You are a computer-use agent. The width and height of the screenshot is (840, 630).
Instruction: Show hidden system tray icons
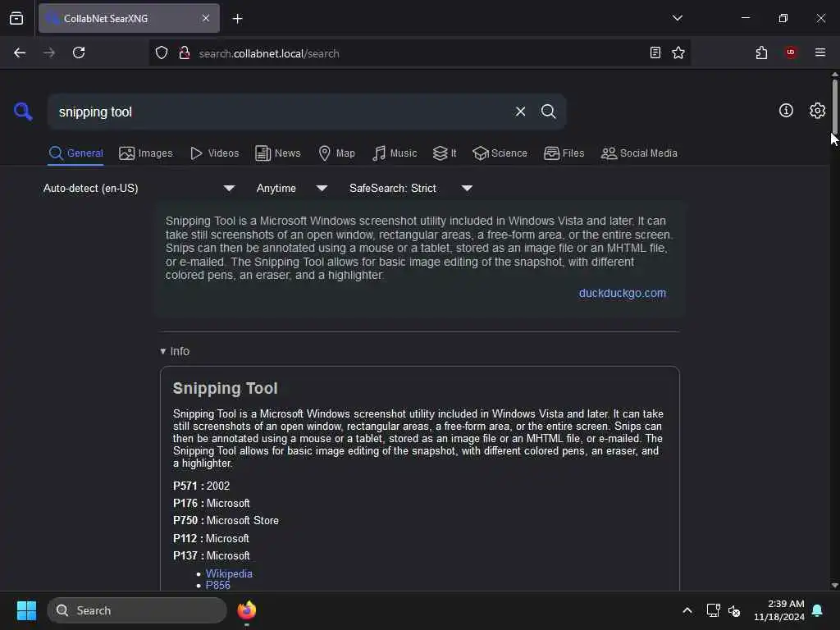coord(687,610)
